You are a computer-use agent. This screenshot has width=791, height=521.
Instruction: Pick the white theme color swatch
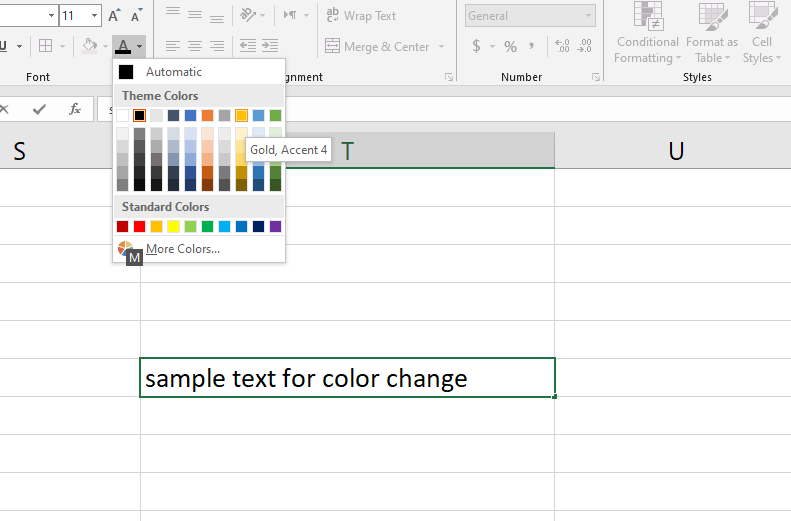[x=123, y=115]
